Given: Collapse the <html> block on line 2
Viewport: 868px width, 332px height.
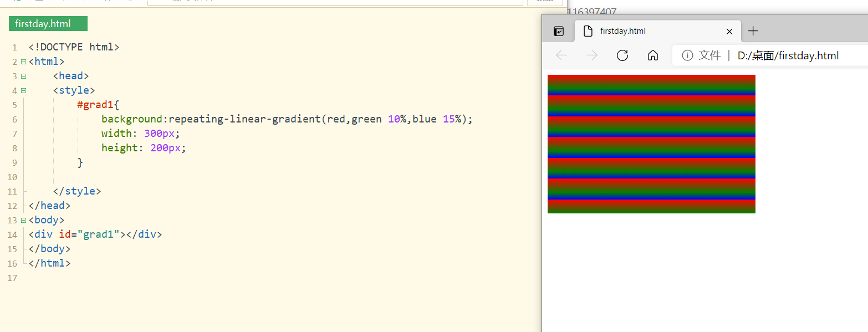Looking at the screenshot, I should (x=23, y=62).
